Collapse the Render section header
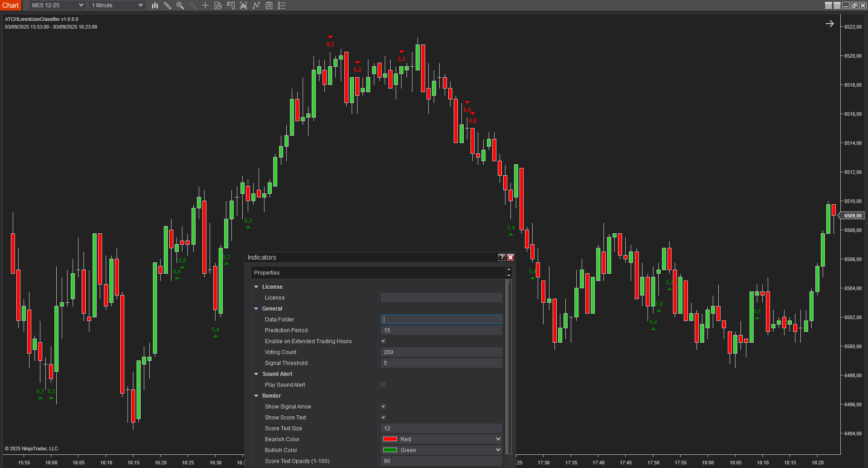 (x=256, y=396)
